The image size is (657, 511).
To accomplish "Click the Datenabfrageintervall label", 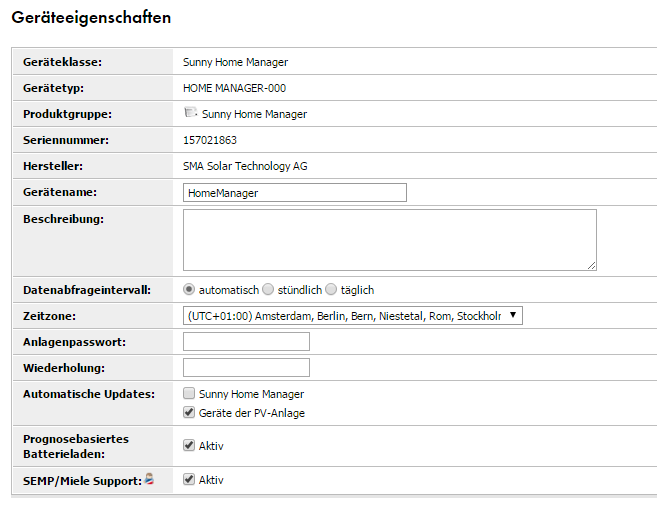I will pyautogui.click(x=87, y=290).
